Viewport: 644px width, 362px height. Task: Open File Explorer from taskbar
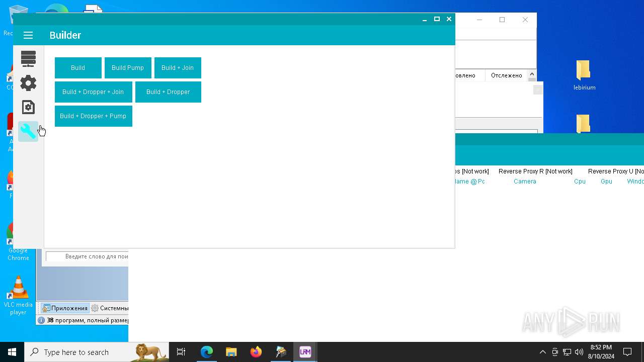tap(231, 352)
